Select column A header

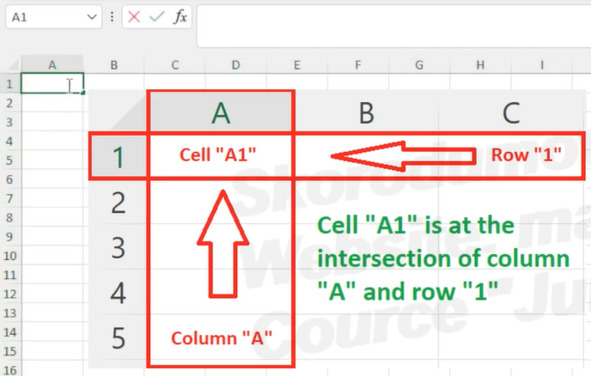click(x=52, y=65)
